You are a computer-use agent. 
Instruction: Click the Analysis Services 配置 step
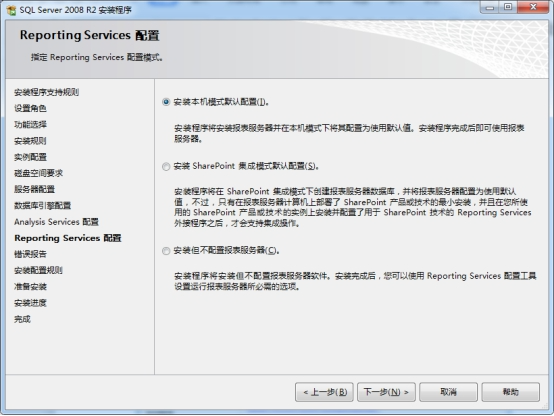[x=56, y=222]
